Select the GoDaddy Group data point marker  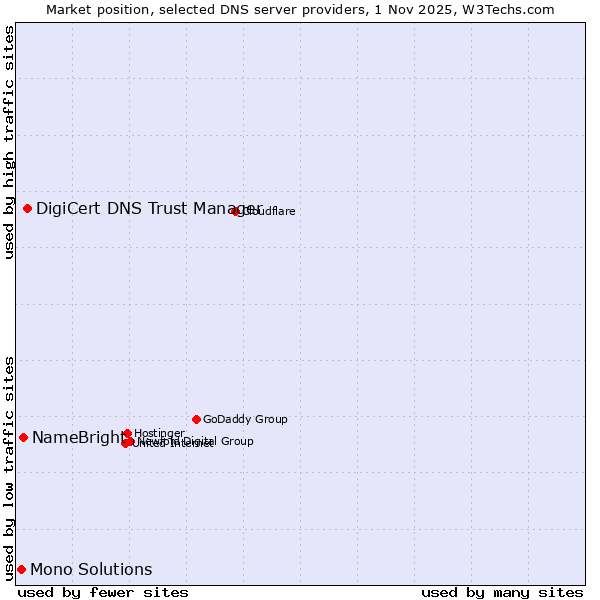(x=196, y=419)
